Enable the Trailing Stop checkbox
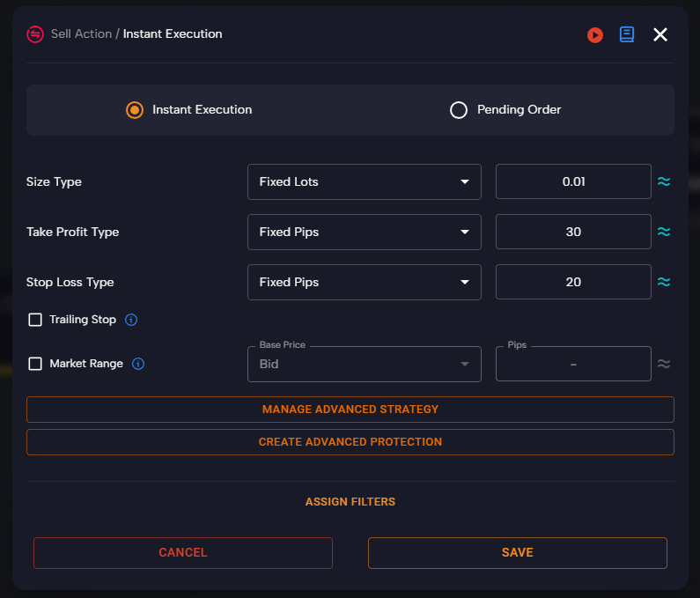 [35, 320]
